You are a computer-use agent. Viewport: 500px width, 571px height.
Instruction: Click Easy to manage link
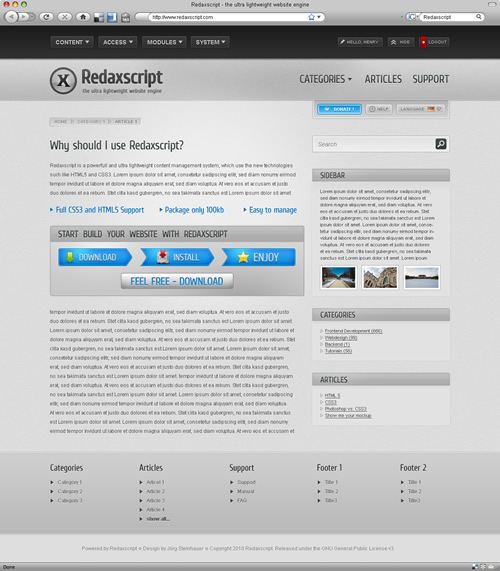[x=270, y=210]
